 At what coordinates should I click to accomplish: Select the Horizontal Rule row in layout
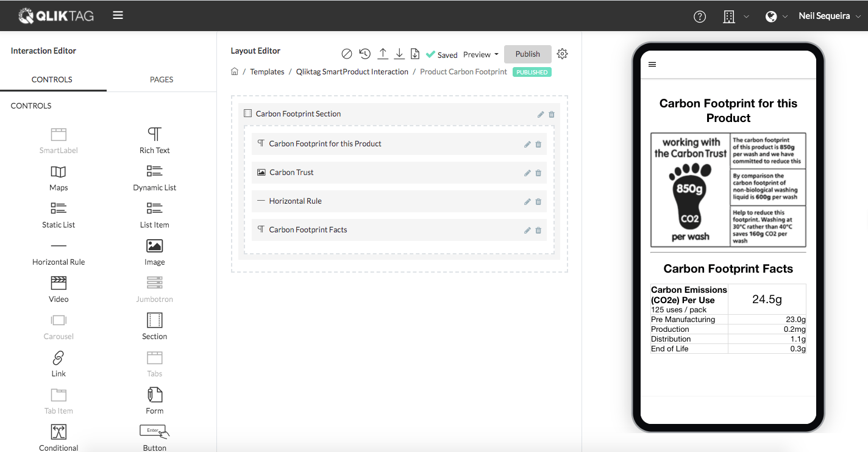click(399, 201)
